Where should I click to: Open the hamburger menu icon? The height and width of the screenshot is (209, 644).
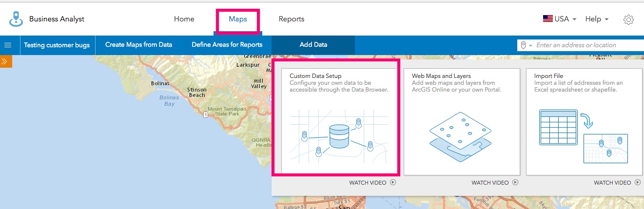(8, 45)
